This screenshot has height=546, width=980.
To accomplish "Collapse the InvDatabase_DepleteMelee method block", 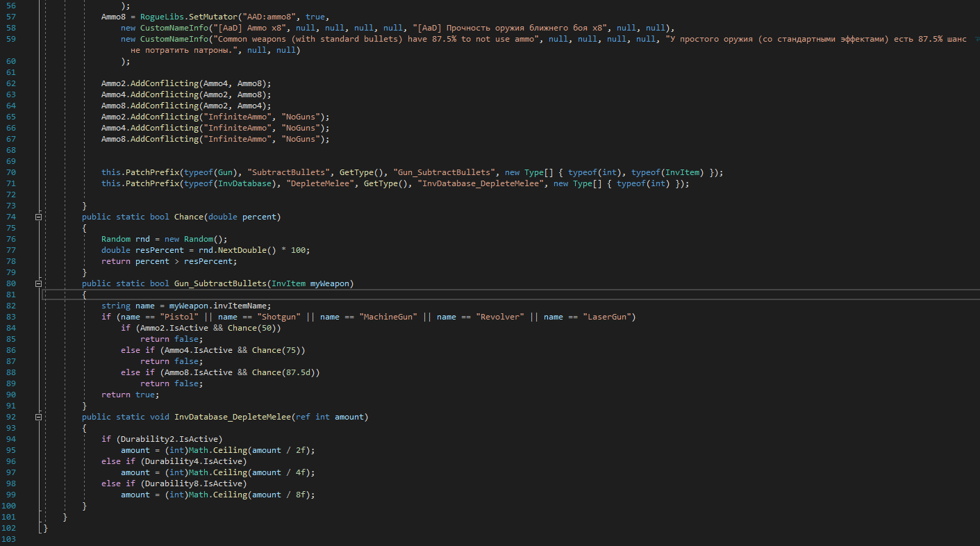I will [x=39, y=417].
